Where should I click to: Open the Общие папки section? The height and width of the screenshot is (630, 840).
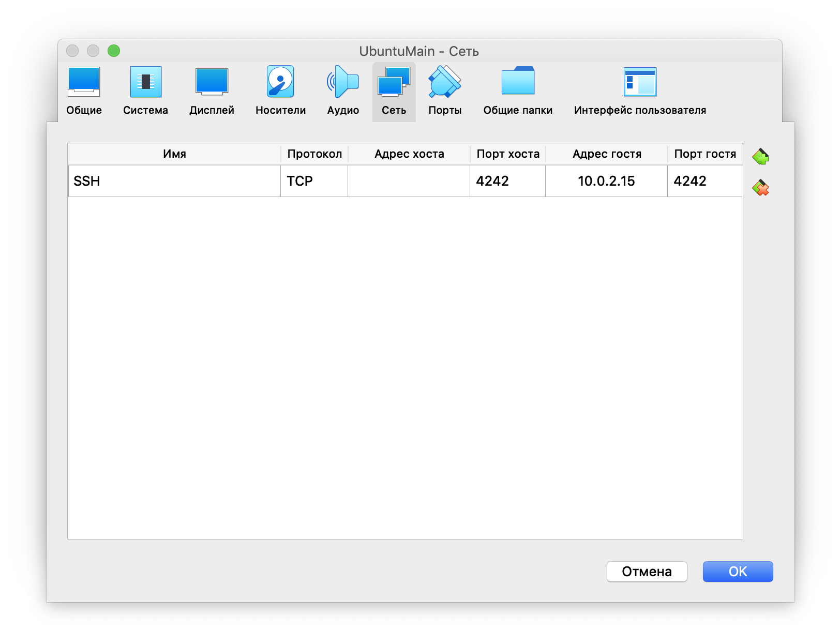coord(518,92)
